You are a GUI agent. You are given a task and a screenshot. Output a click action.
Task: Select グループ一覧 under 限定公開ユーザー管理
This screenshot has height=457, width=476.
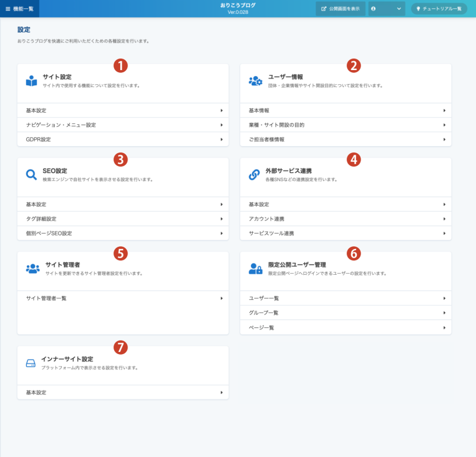click(345, 313)
